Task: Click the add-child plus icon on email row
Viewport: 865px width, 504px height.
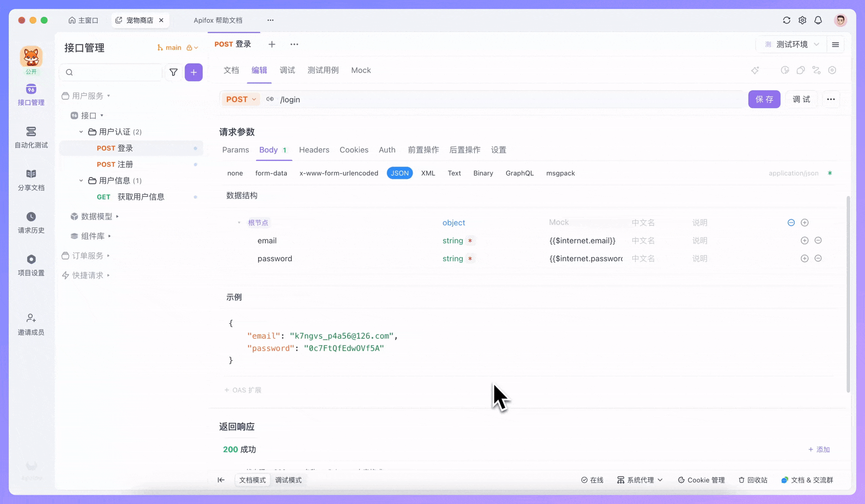Action: coord(804,241)
